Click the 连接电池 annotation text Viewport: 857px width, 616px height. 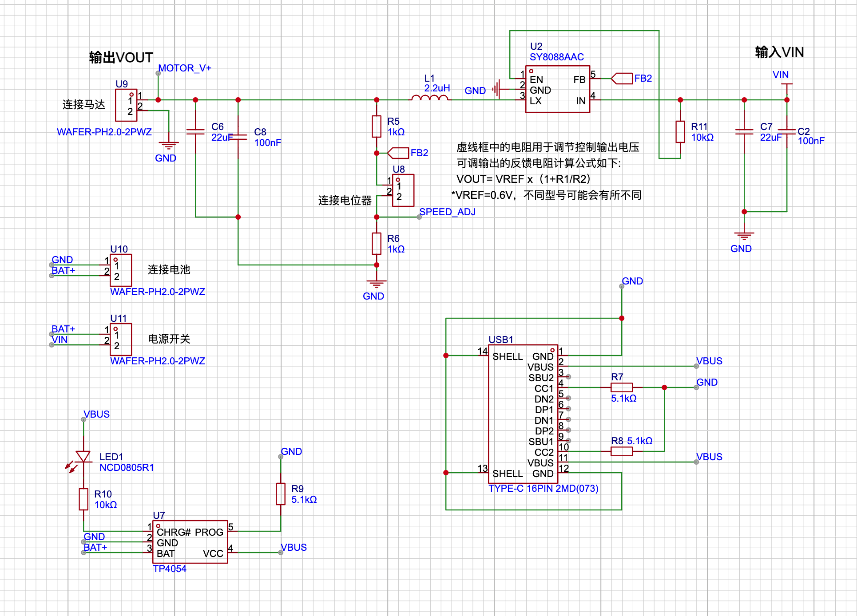coord(169,269)
